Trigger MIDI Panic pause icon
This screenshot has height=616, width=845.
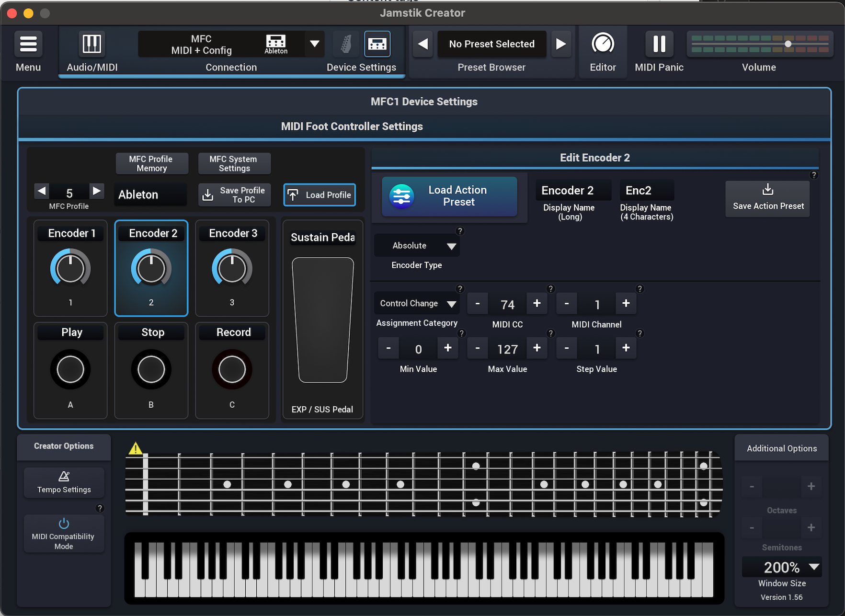click(x=659, y=44)
